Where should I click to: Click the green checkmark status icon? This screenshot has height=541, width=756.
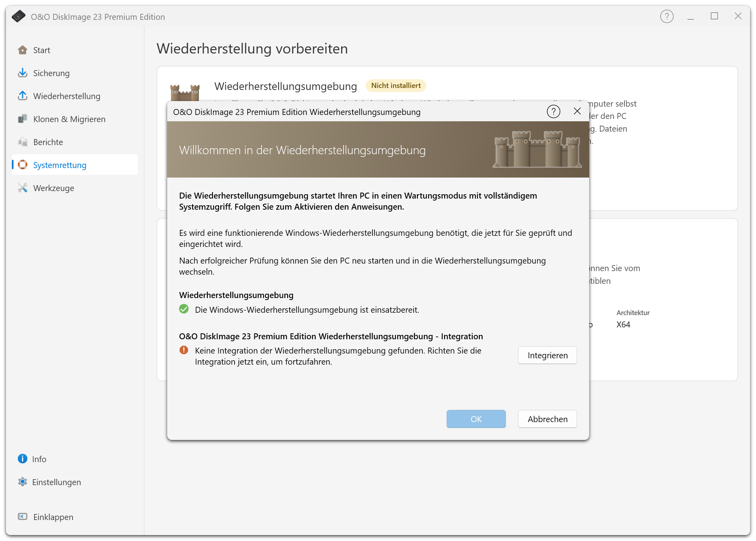(x=184, y=309)
